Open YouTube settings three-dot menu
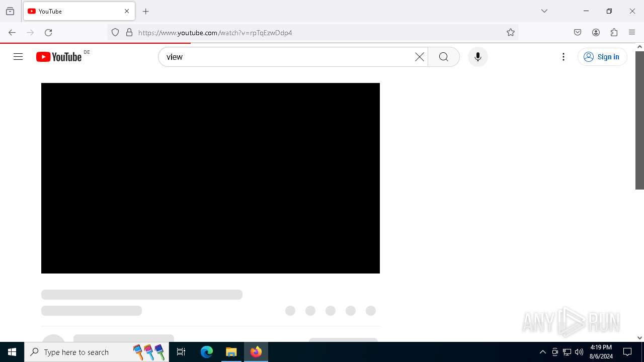The height and width of the screenshot is (362, 644). click(563, 57)
